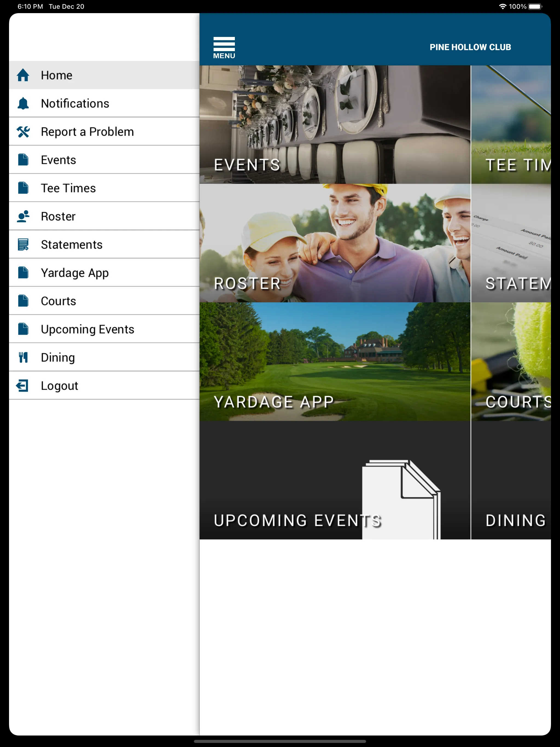Click the Statements document icon
This screenshot has width=560, height=747.
pos(23,245)
